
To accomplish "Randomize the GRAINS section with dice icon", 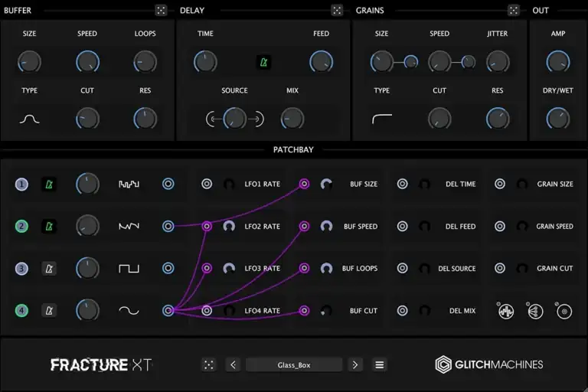I will point(514,10).
